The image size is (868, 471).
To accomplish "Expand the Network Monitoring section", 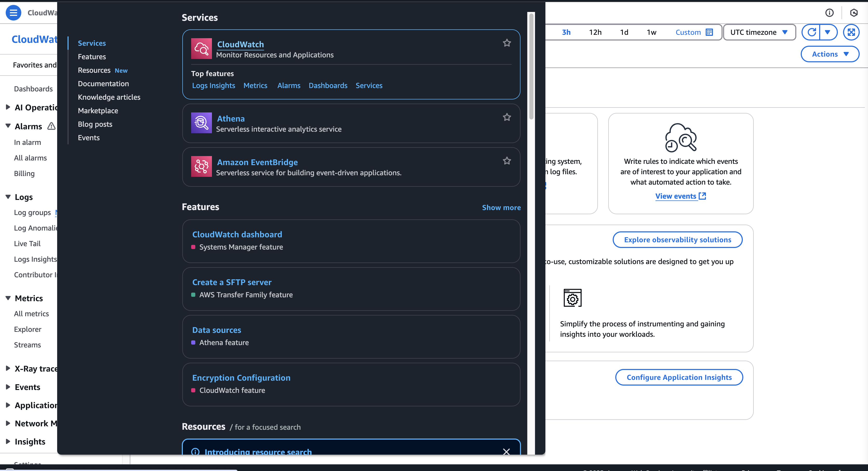I will [8, 423].
